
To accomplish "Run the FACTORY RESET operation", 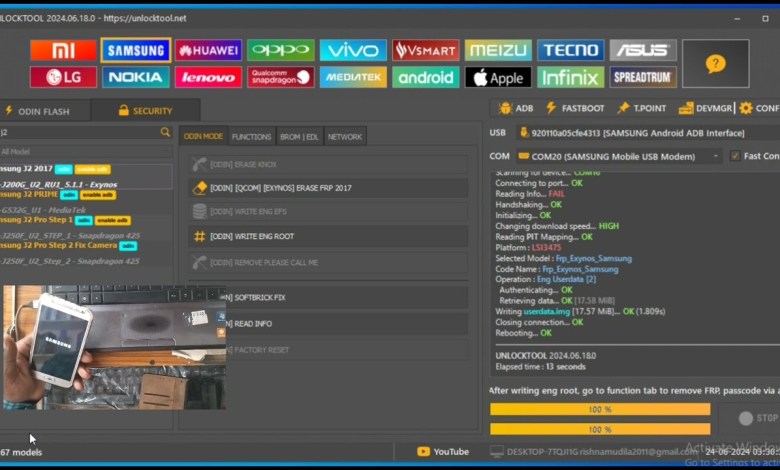I will click(x=347, y=350).
